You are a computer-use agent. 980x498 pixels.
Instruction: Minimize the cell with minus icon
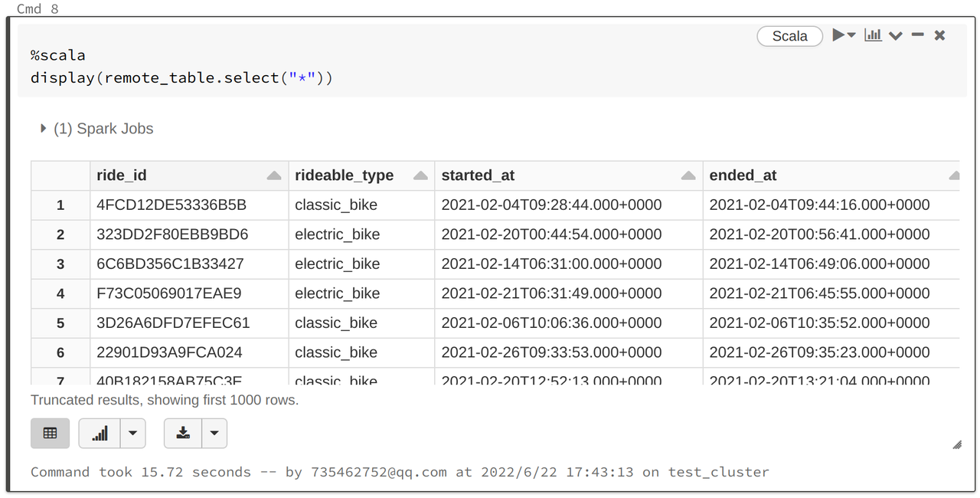pos(918,35)
